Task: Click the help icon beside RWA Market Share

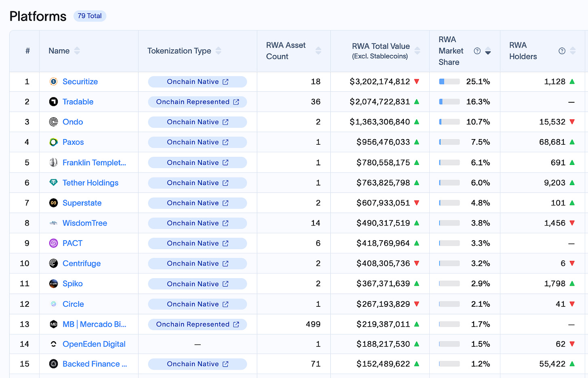Action: (x=477, y=51)
